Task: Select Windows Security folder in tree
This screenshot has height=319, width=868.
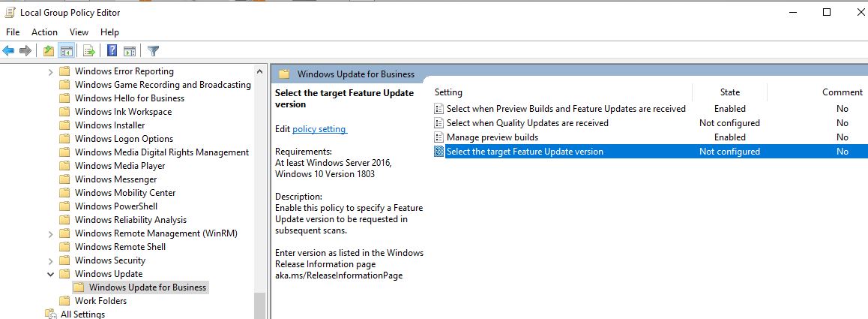Action: click(109, 260)
